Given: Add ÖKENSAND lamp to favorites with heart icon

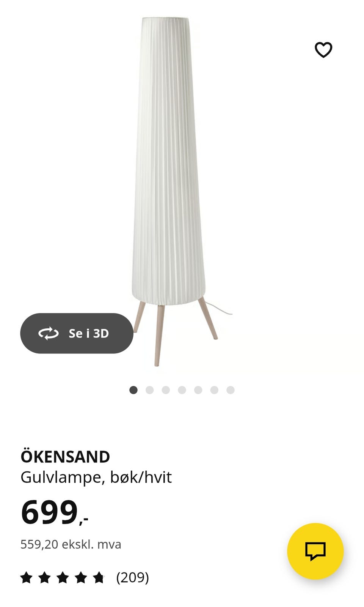Looking at the screenshot, I should (323, 50).
